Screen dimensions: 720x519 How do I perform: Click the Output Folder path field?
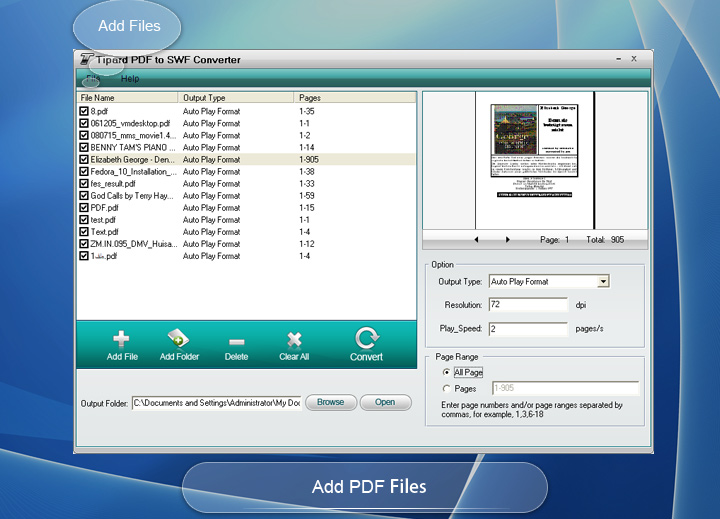[x=217, y=403]
